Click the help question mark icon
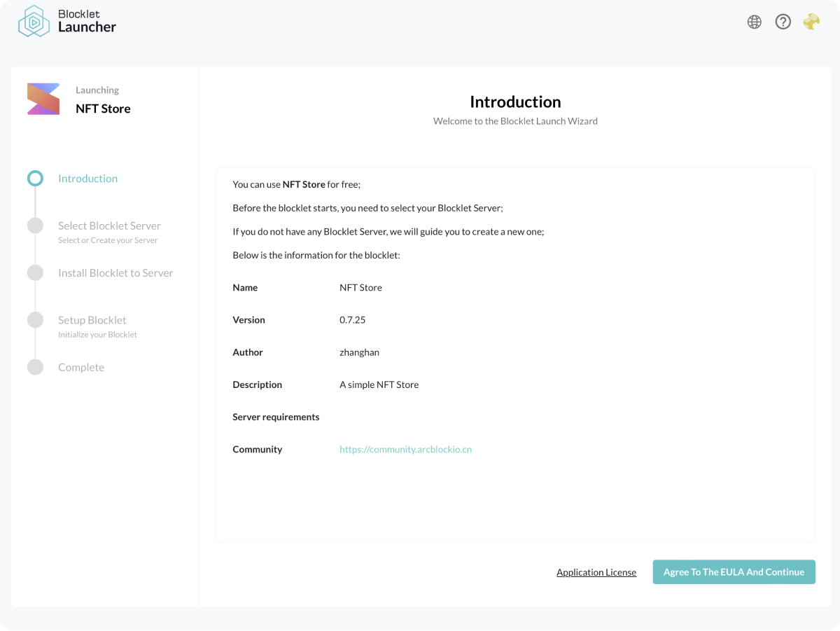 tap(783, 22)
